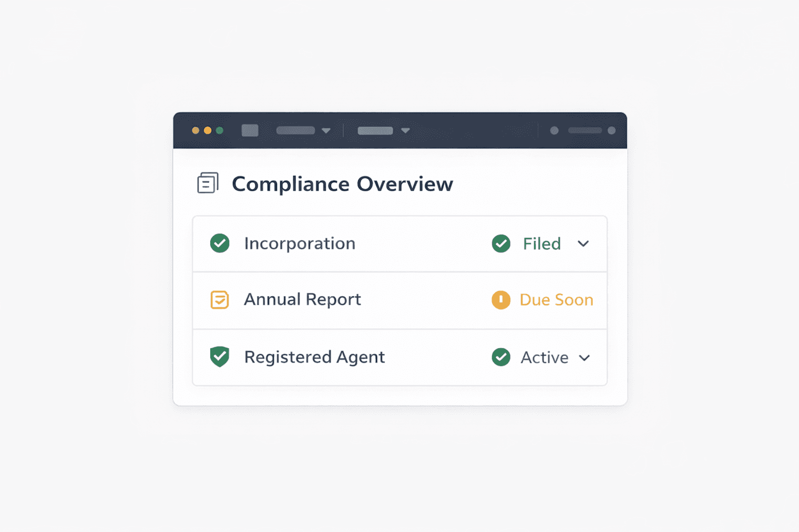Screen dimensions: 799x532
Task: Click the first placeholder menu bar in header
Action: (295, 130)
